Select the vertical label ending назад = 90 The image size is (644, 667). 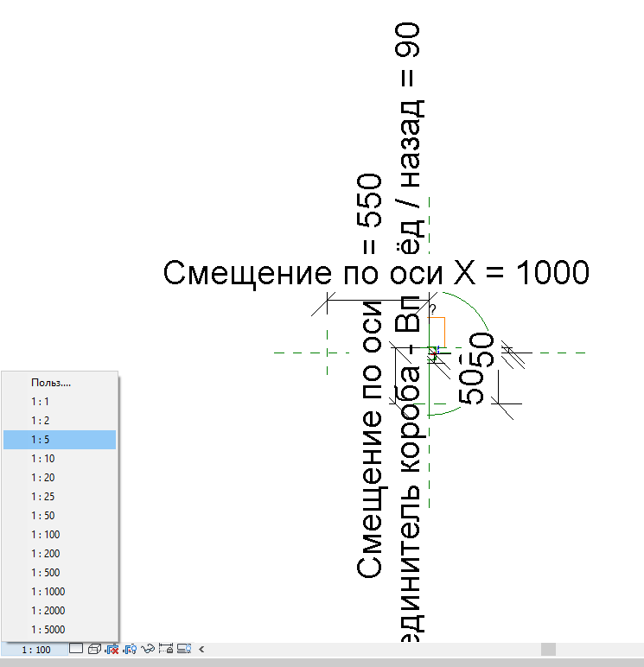coord(408,333)
